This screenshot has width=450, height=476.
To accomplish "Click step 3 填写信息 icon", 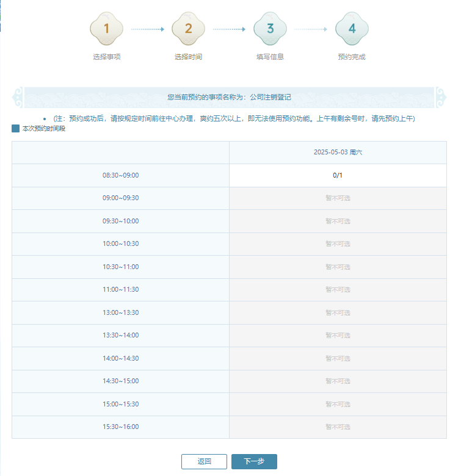I will click(270, 29).
